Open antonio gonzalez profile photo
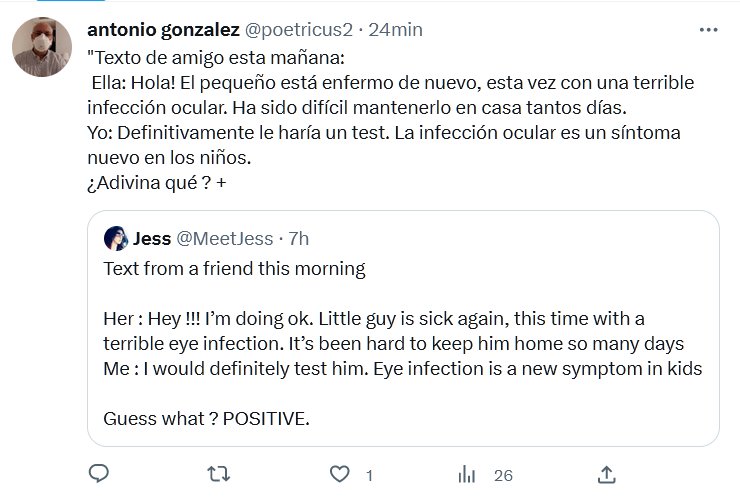740x500 pixels. tap(42, 47)
